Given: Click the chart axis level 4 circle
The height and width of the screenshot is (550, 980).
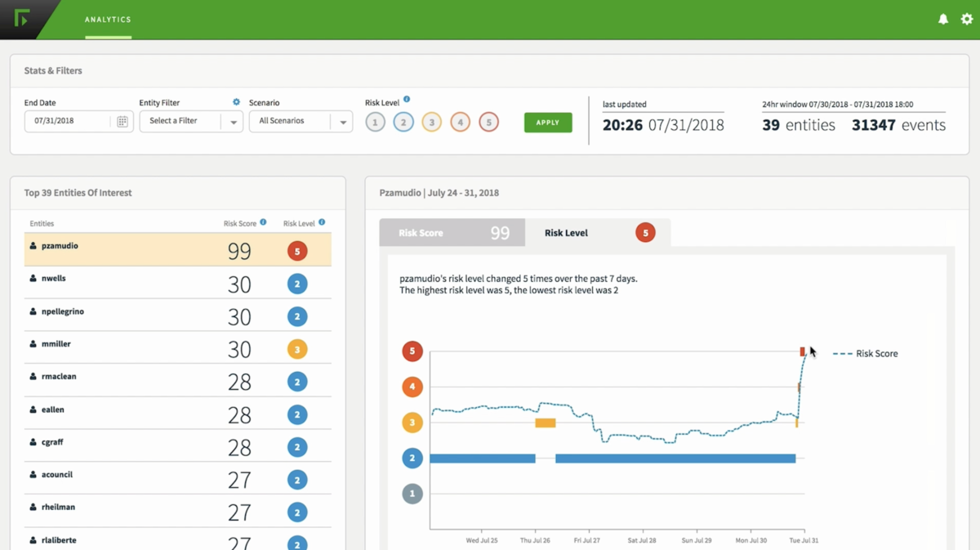Looking at the screenshot, I should pos(412,387).
